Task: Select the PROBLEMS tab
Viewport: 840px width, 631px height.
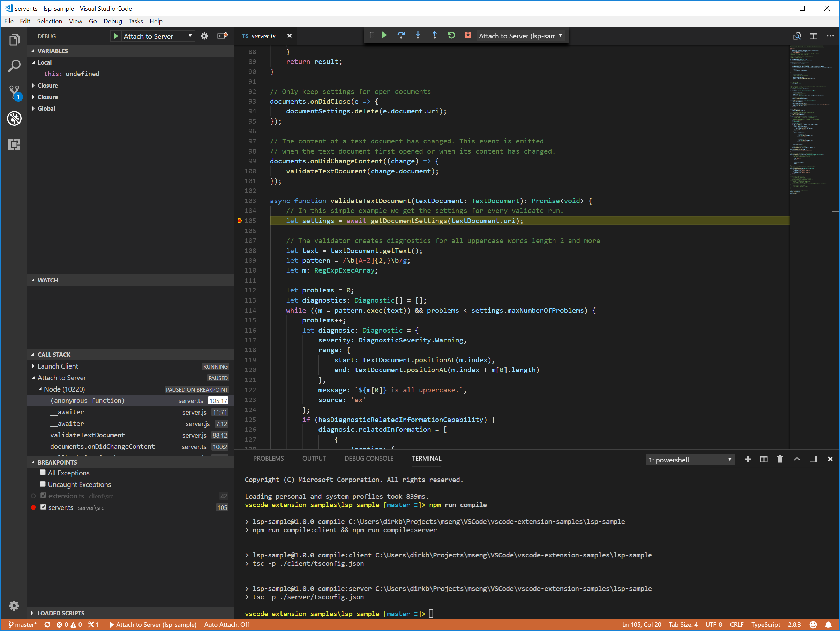Action: click(268, 459)
